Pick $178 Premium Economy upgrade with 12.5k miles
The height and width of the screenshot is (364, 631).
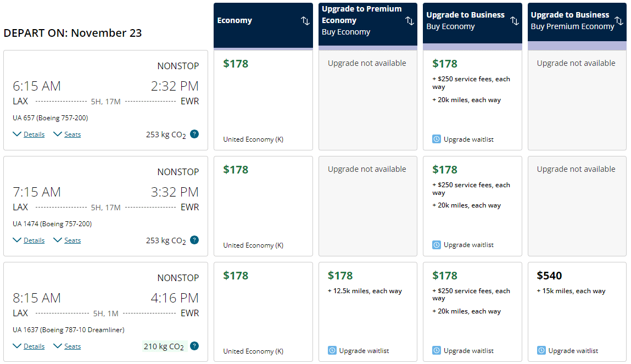point(367,312)
